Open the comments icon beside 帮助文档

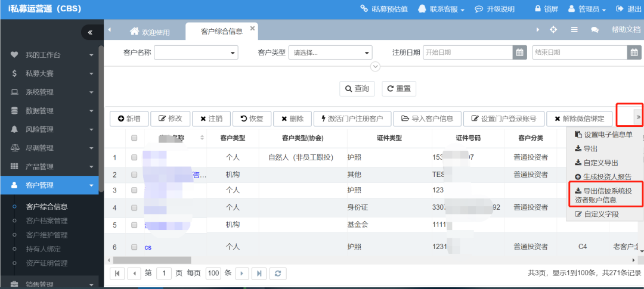click(x=595, y=30)
